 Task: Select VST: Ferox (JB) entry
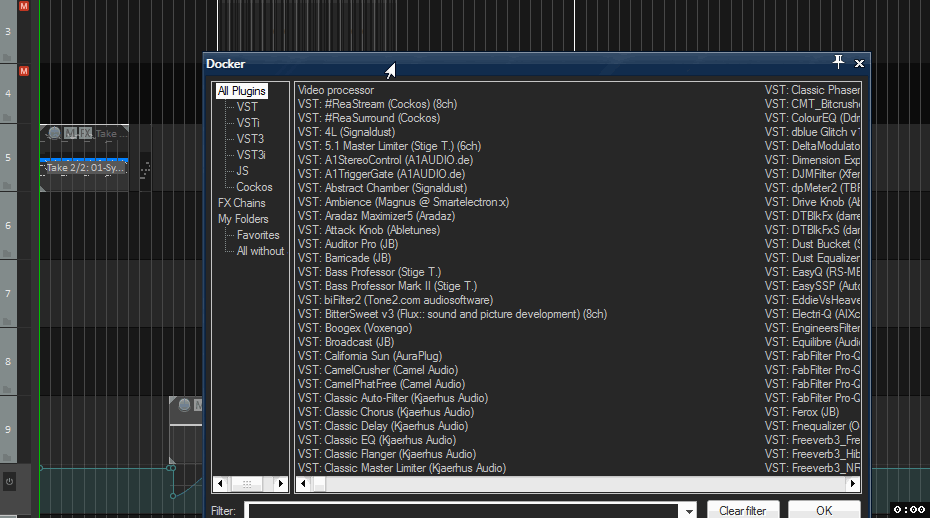pyautogui.click(x=802, y=412)
